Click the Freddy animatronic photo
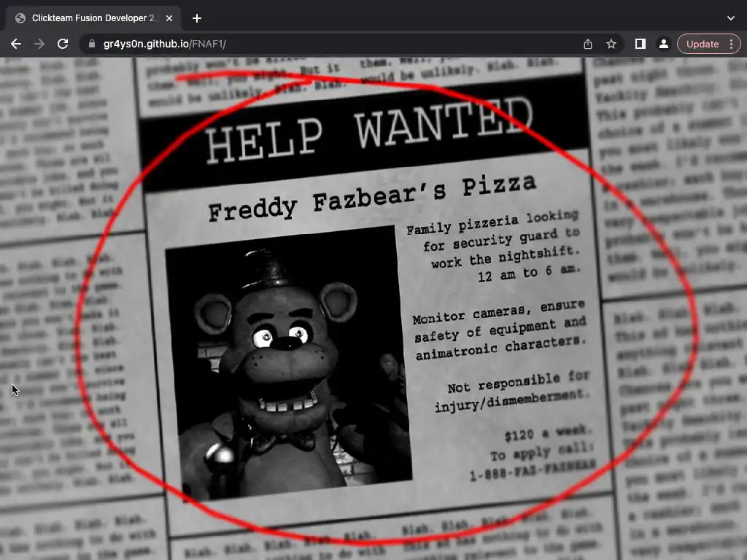 pos(288,363)
